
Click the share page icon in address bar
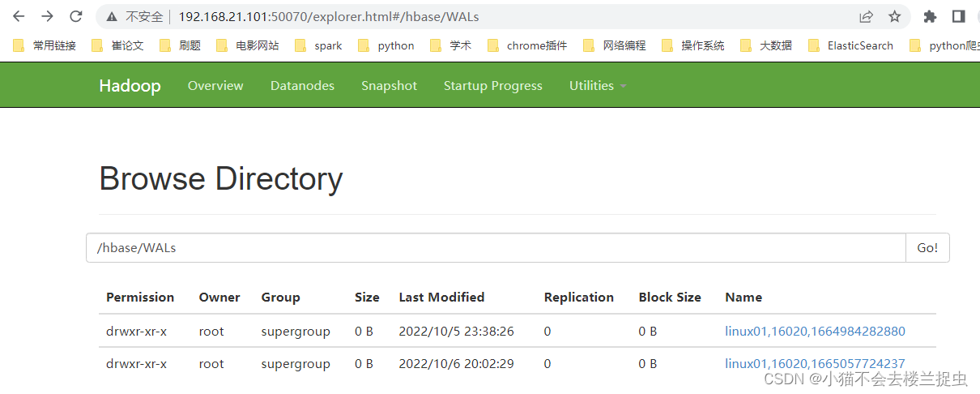click(866, 16)
